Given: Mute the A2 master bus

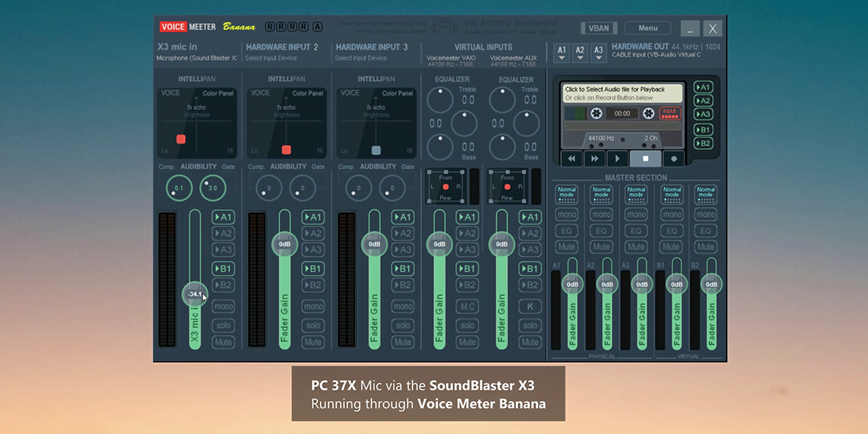Looking at the screenshot, I should (x=601, y=247).
